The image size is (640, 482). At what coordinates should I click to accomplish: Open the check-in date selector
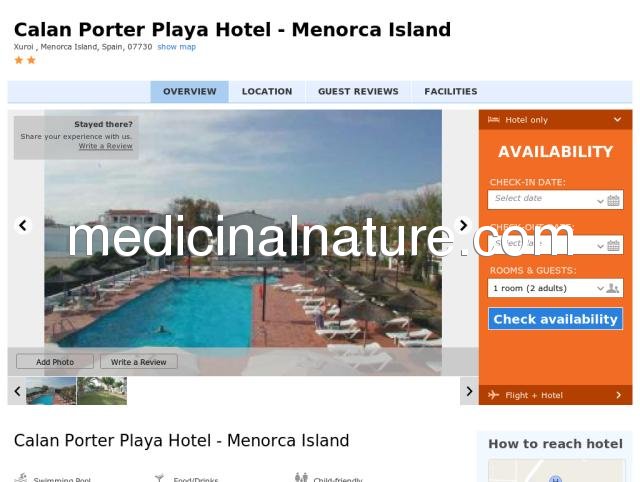point(556,200)
